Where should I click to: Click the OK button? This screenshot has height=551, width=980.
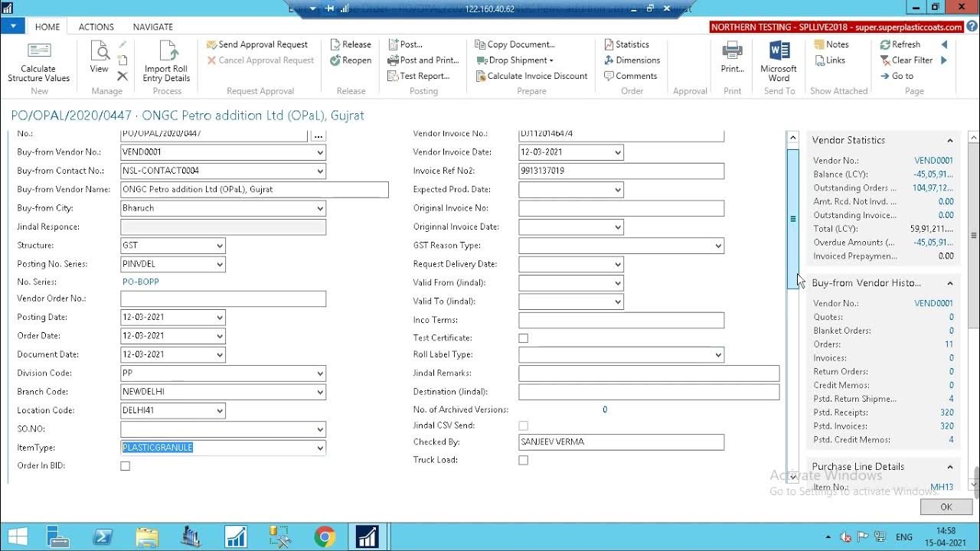tap(946, 507)
